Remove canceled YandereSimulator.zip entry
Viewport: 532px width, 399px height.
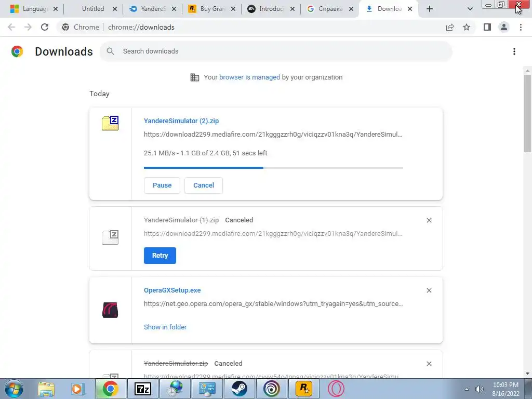tap(429, 364)
